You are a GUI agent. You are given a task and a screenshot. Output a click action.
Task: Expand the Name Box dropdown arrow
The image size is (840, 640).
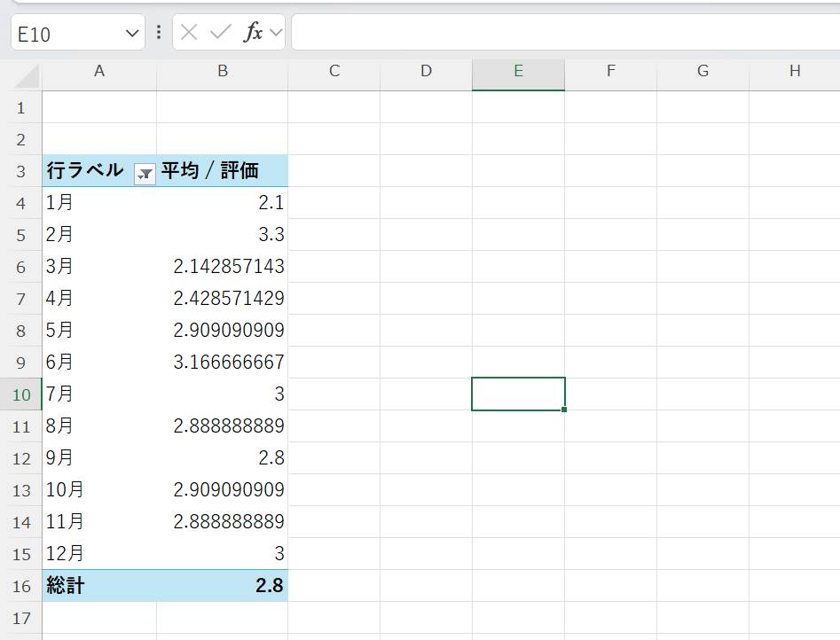tap(132, 34)
